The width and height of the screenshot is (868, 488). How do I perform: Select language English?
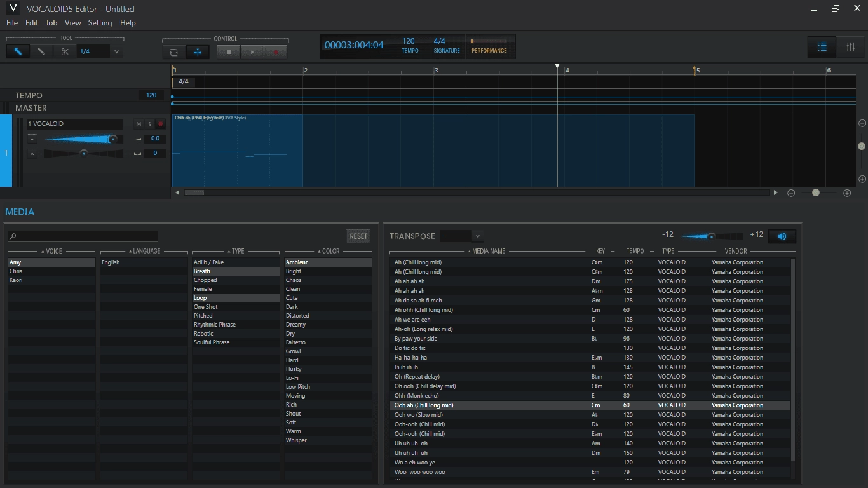pos(144,262)
